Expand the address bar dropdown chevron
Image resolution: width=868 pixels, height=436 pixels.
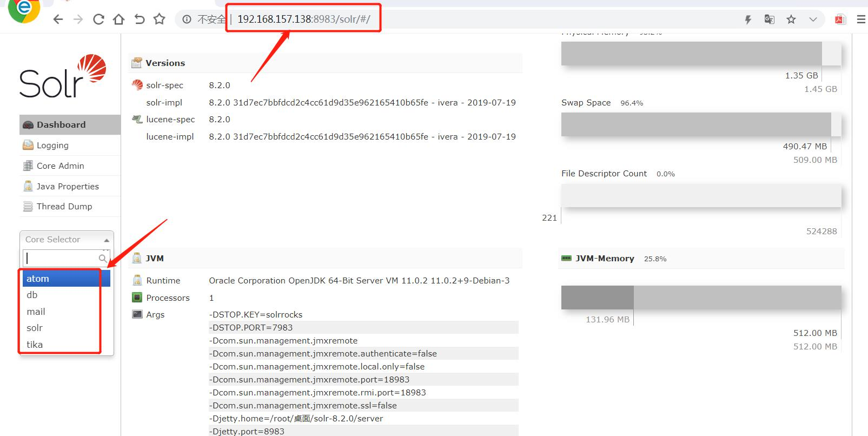pos(813,19)
